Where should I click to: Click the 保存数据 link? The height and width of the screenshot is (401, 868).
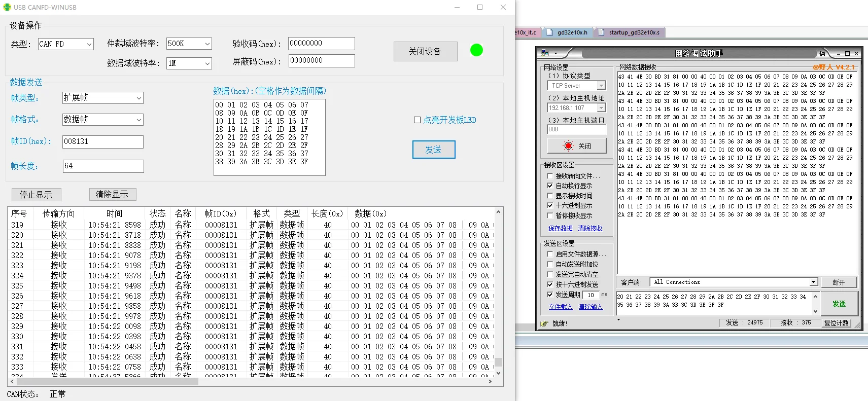561,228
